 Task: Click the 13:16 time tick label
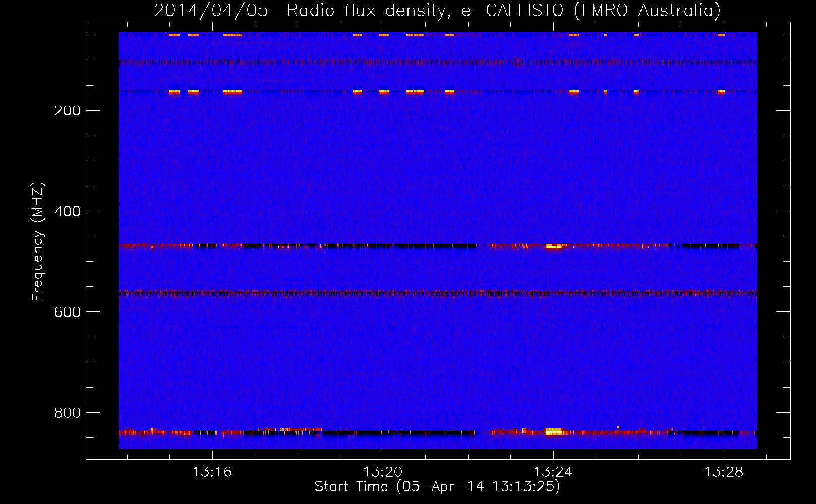pyautogui.click(x=212, y=472)
